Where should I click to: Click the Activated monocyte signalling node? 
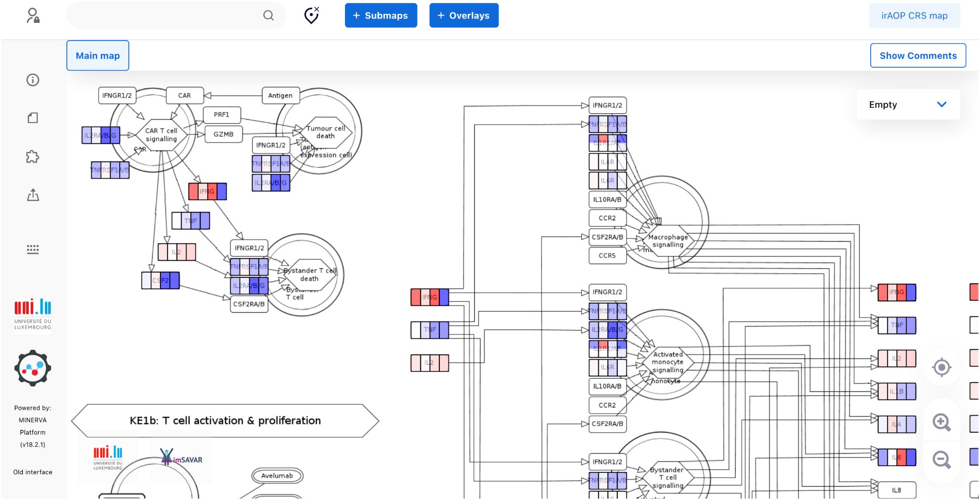coord(668,362)
